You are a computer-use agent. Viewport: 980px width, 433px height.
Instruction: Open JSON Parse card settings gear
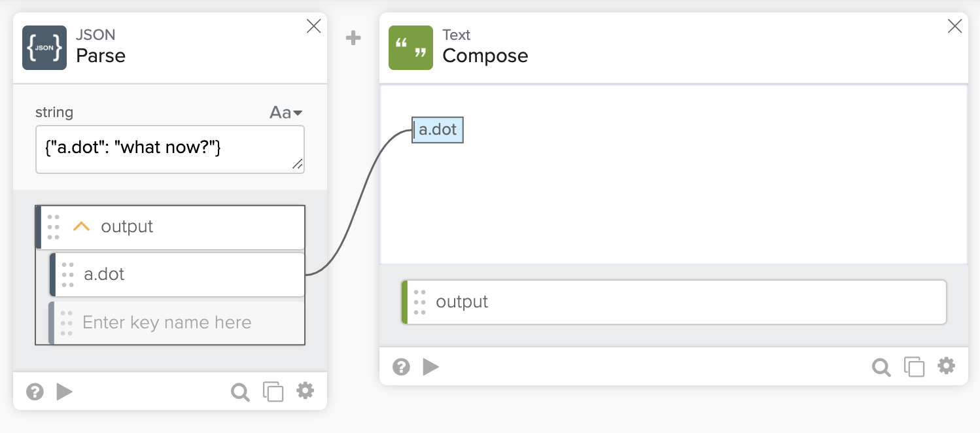[305, 391]
